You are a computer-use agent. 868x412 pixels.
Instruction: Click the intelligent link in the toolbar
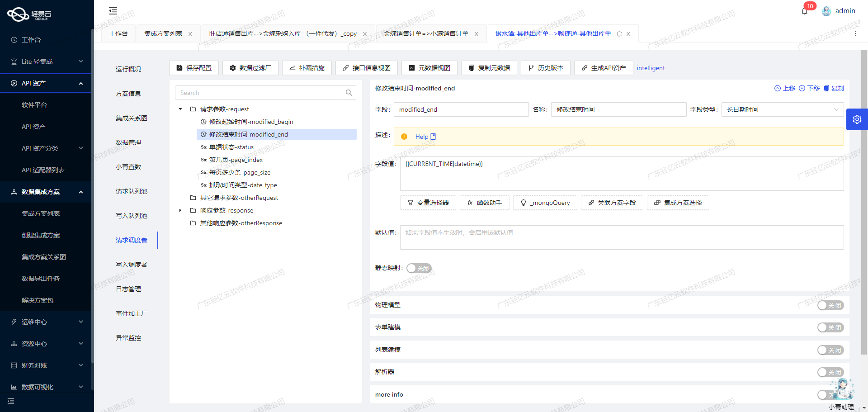pos(651,68)
